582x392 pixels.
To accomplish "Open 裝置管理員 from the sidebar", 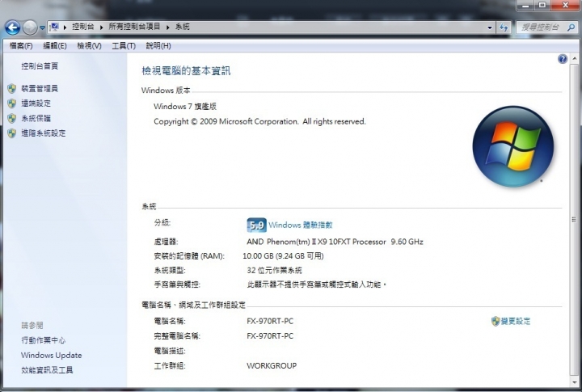I will [x=40, y=88].
